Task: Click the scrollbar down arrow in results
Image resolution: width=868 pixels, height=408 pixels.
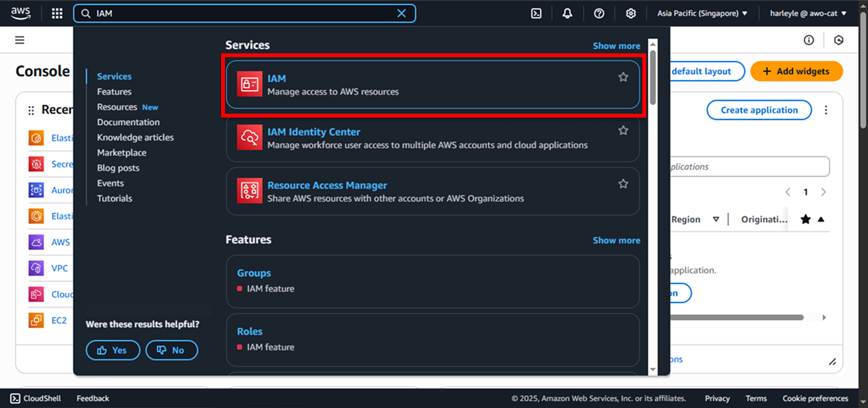Action: [x=653, y=369]
